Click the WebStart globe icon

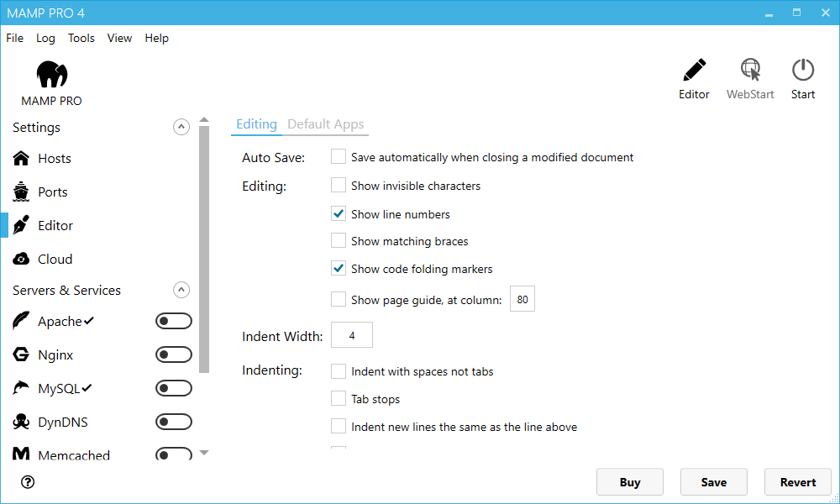point(750,71)
